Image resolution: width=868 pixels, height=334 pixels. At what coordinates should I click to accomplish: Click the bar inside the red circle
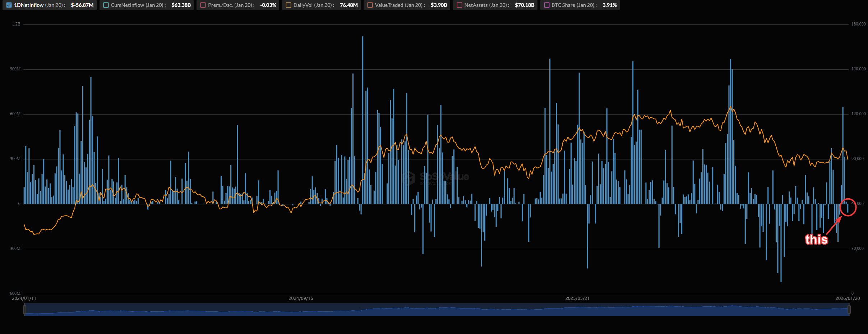click(x=848, y=208)
